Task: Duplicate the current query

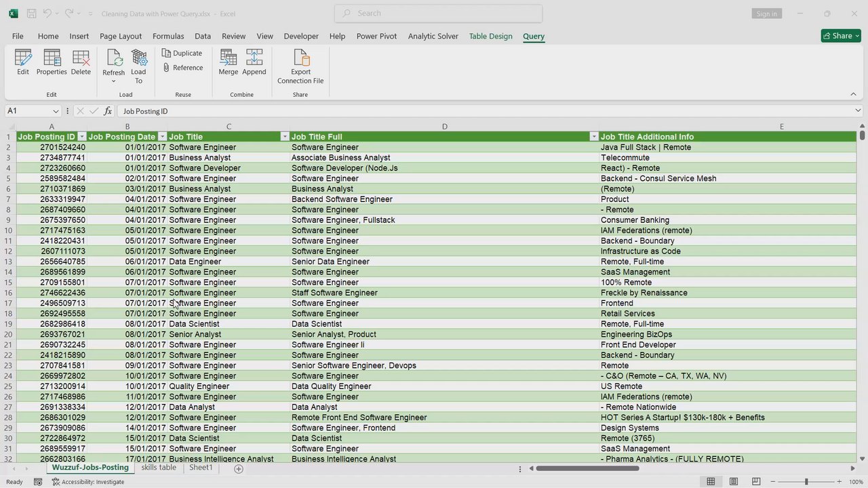Action: [182, 53]
